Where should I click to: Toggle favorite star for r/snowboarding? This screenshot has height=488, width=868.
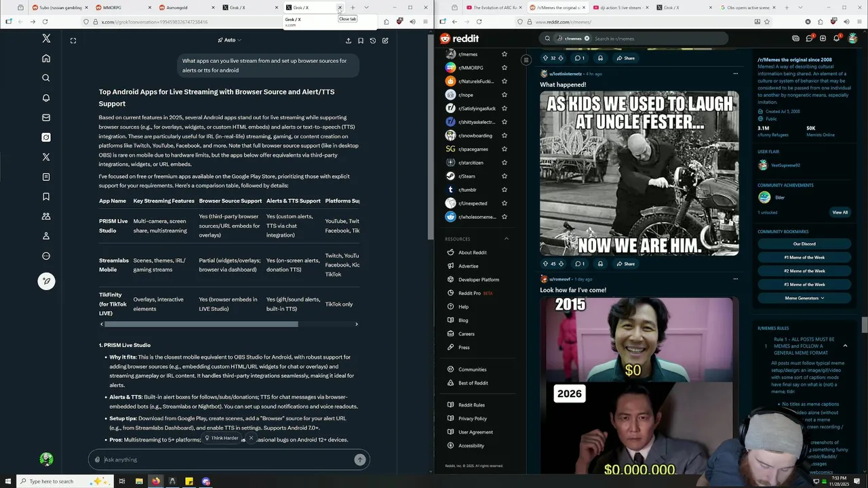click(x=504, y=136)
